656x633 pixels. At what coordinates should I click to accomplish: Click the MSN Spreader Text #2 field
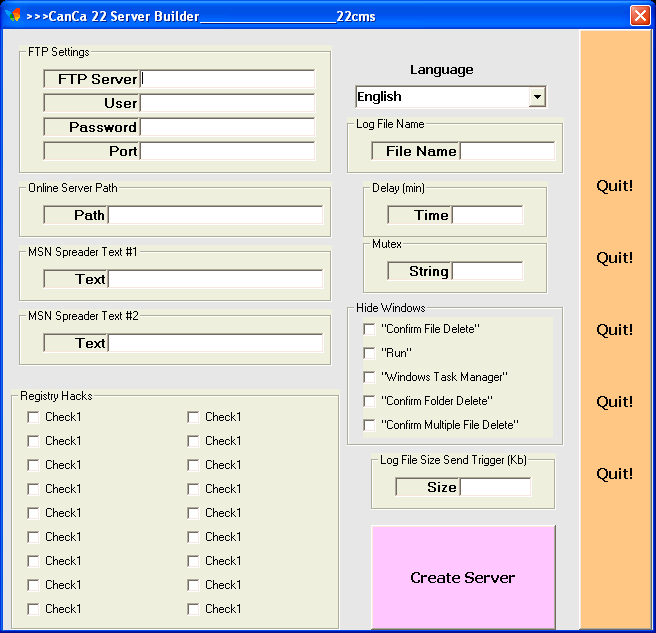[215, 343]
